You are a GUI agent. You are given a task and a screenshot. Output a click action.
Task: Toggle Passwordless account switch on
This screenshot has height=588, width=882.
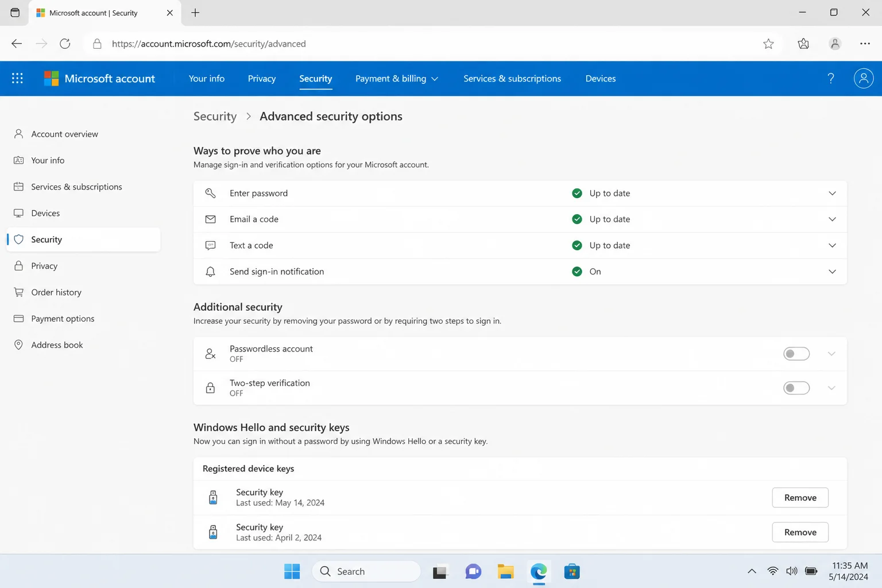(796, 354)
